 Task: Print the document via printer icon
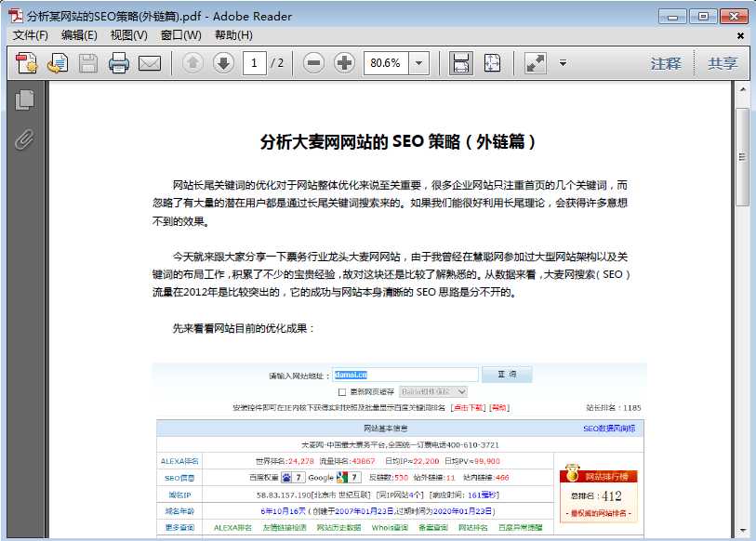119,63
